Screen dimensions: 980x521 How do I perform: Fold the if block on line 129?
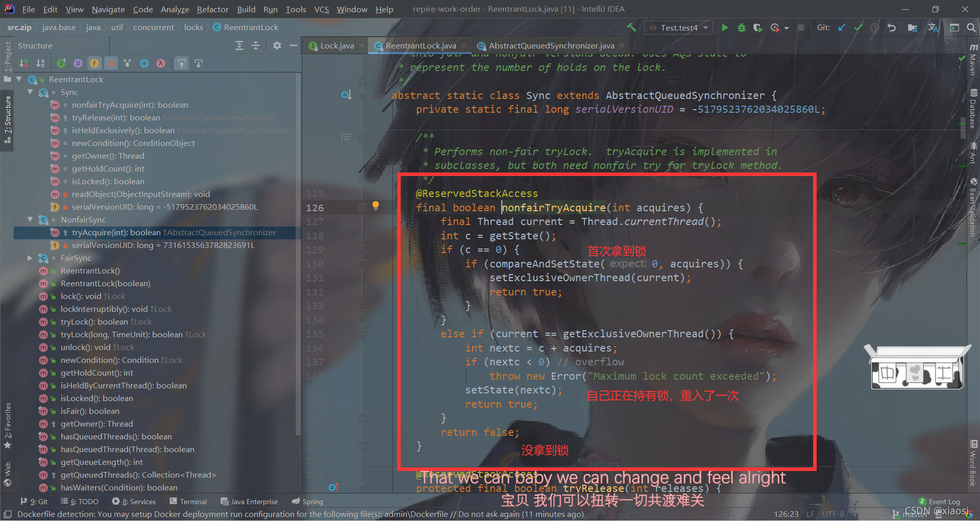(x=362, y=250)
